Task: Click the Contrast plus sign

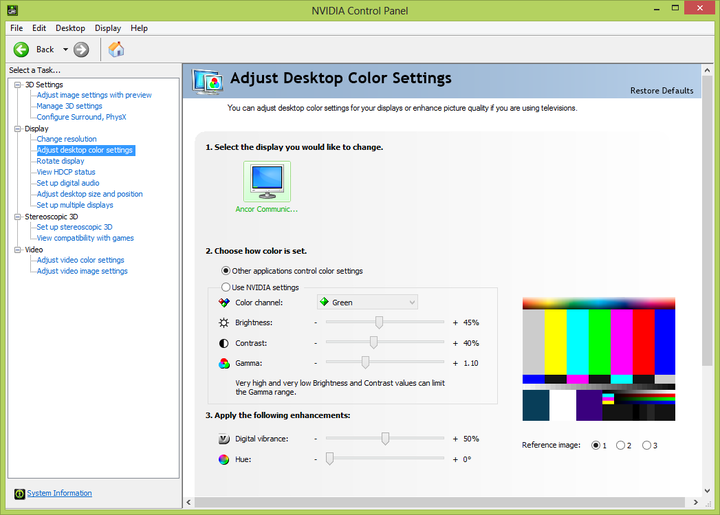Action: [455, 343]
